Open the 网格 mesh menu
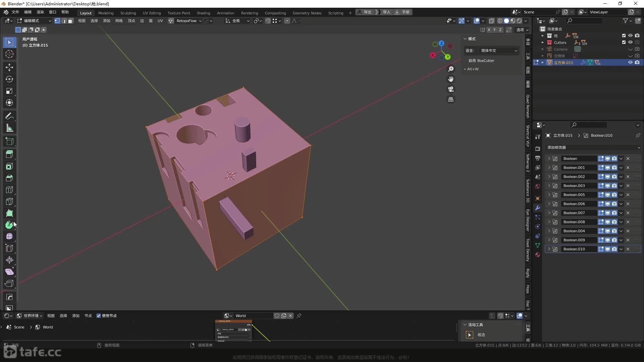Image resolution: width=644 pixels, height=362 pixels. tap(119, 21)
